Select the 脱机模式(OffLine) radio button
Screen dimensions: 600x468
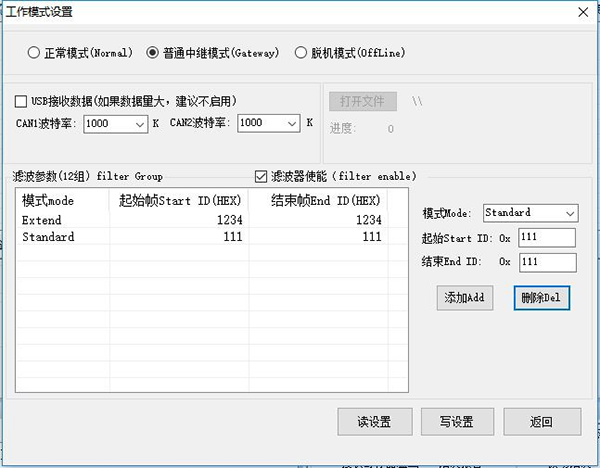[302, 52]
